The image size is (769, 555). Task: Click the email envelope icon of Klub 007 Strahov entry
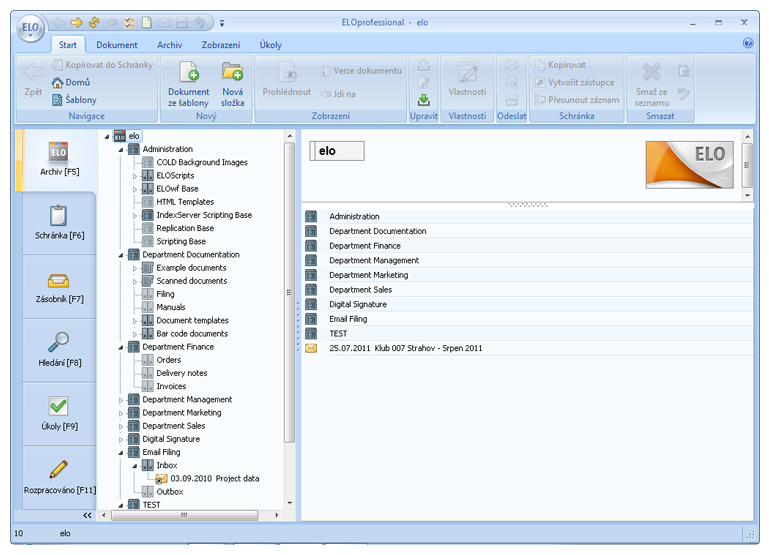tap(311, 348)
